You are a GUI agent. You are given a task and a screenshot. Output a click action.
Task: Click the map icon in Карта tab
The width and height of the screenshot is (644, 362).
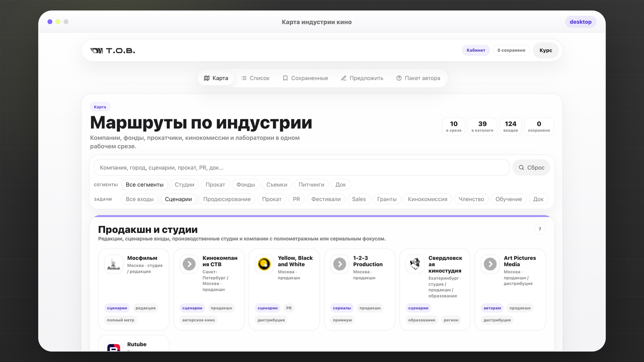(207, 78)
